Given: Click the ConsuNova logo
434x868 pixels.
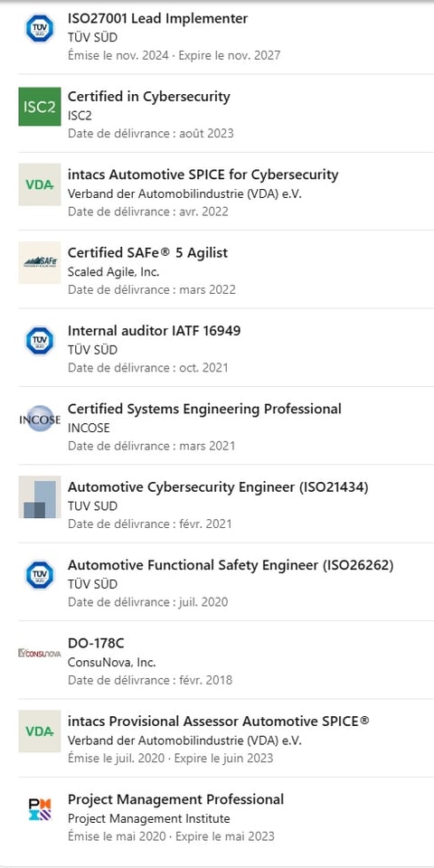Looking at the screenshot, I should pyautogui.click(x=39, y=653).
